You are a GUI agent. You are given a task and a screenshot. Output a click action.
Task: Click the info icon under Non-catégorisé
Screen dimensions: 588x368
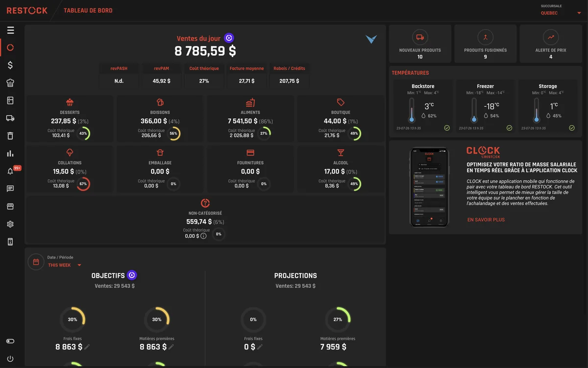tap(203, 236)
